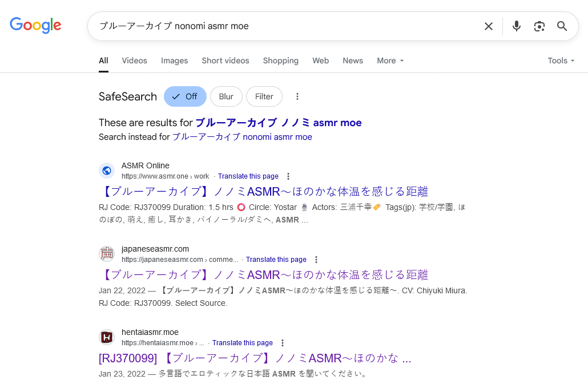Click the https://www.asmr.one › work URL
Screen dimensions: 588x388
pos(166,176)
